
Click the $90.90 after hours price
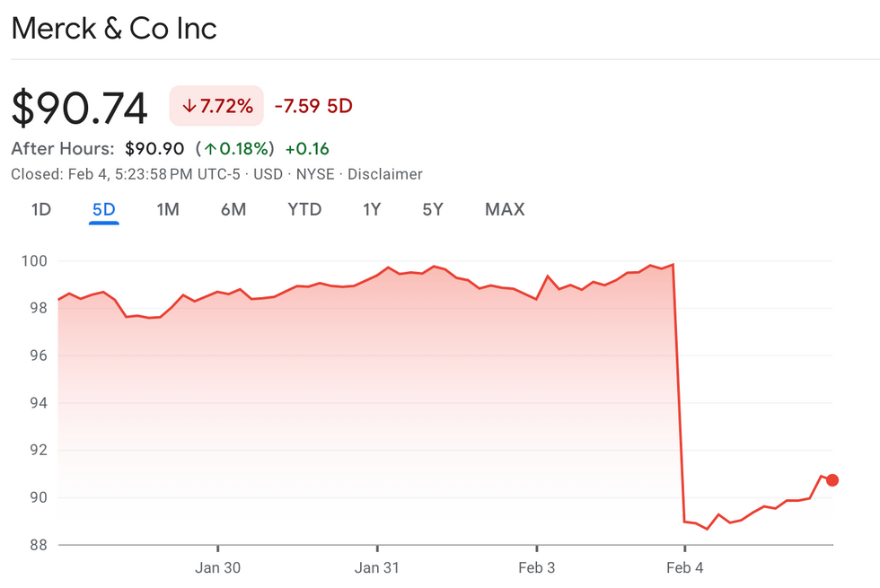tap(154, 149)
